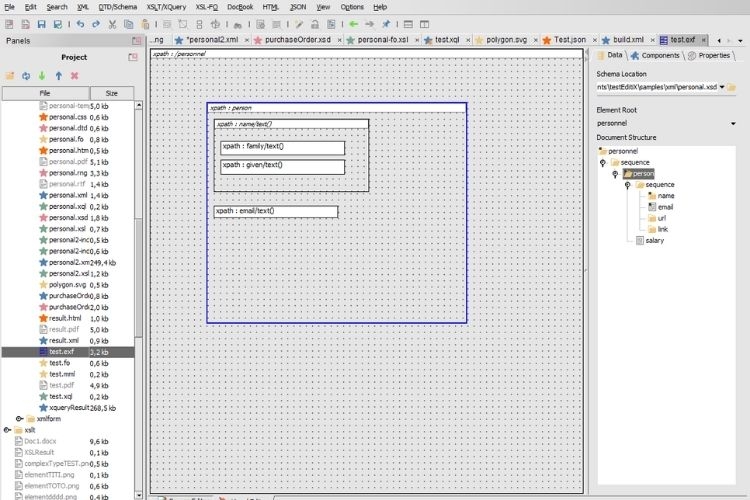Screen dimensions: 750x500
Task: Collapse the first sequence node under personnel
Action: (x=603, y=163)
